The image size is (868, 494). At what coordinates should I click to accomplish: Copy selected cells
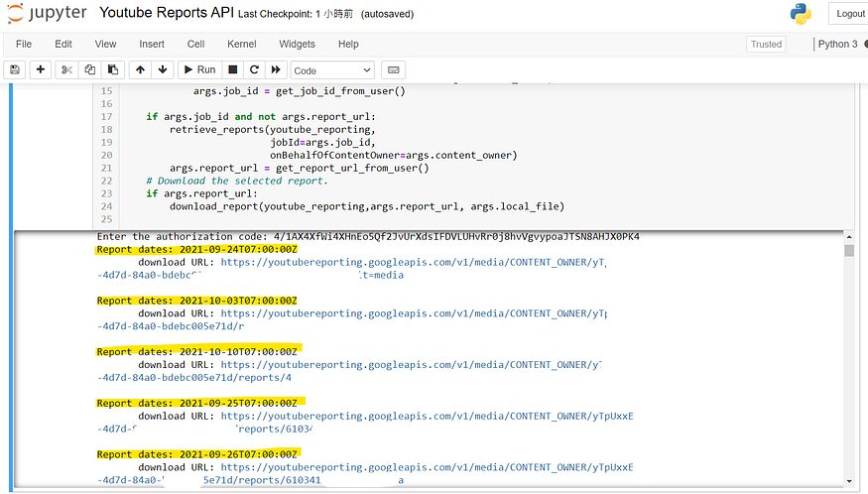coord(89,69)
